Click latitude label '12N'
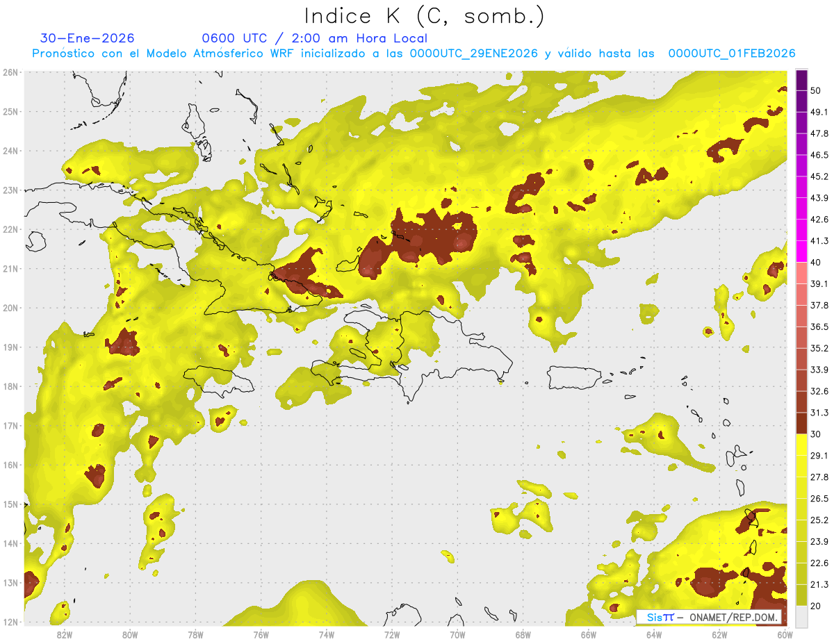The image size is (834, 644). [x=10, y=622]
